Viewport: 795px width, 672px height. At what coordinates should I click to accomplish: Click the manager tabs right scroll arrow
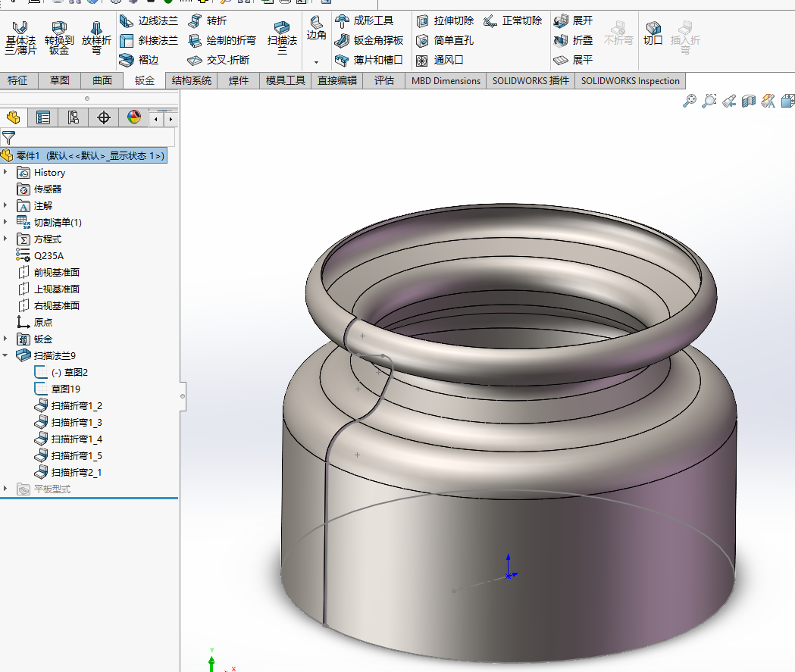tap(171, 119)
